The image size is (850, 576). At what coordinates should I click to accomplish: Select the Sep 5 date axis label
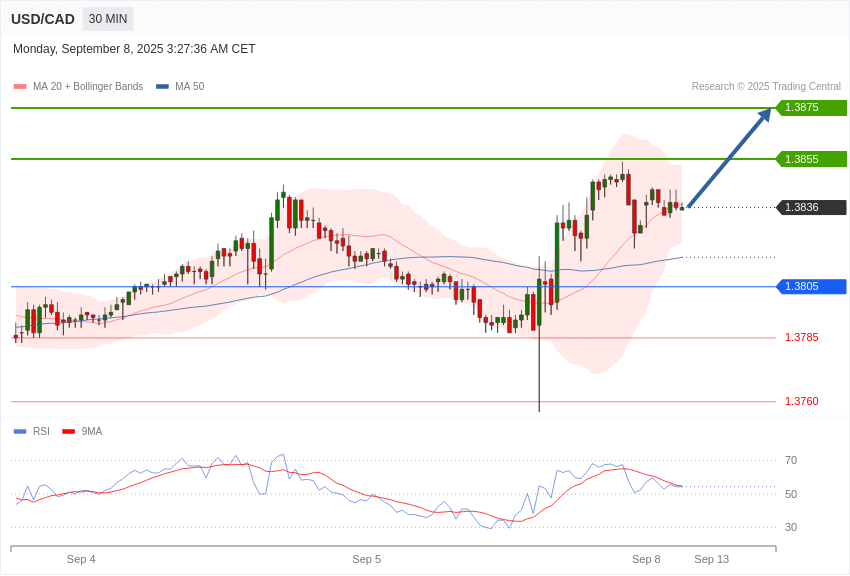(x=366, y=559)
